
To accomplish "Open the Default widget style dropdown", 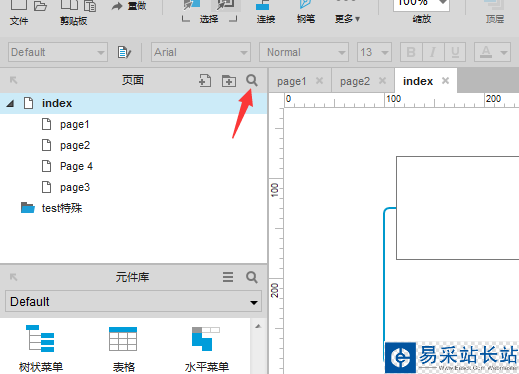I will point(58,52).
